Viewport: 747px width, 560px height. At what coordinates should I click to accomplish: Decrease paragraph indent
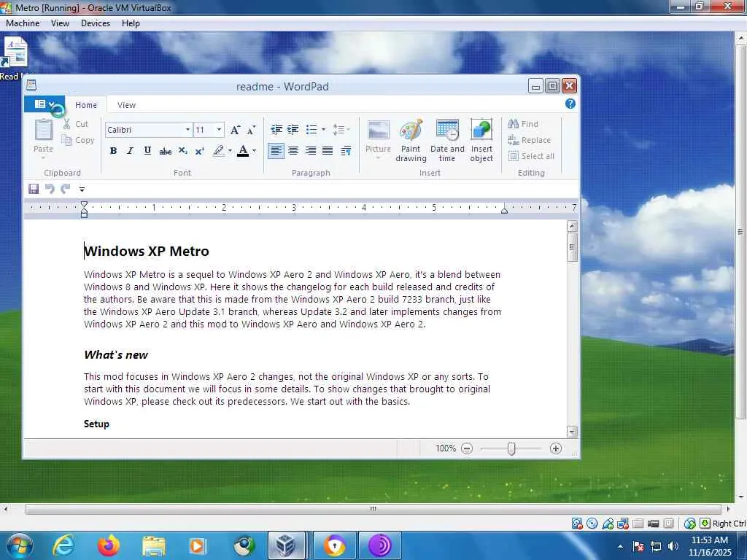tap(276, 130)
